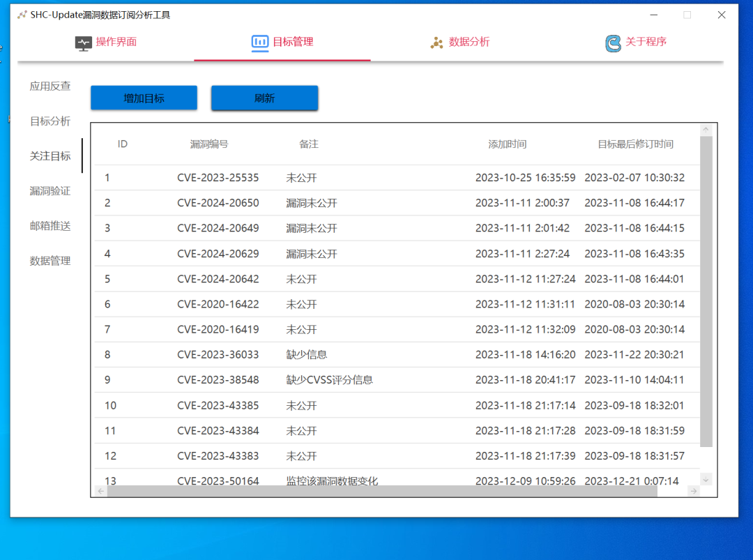Viewport: 753px width, 560px height.
Task: Select 应用反查 in the sidebar
Action: point(50,86)
